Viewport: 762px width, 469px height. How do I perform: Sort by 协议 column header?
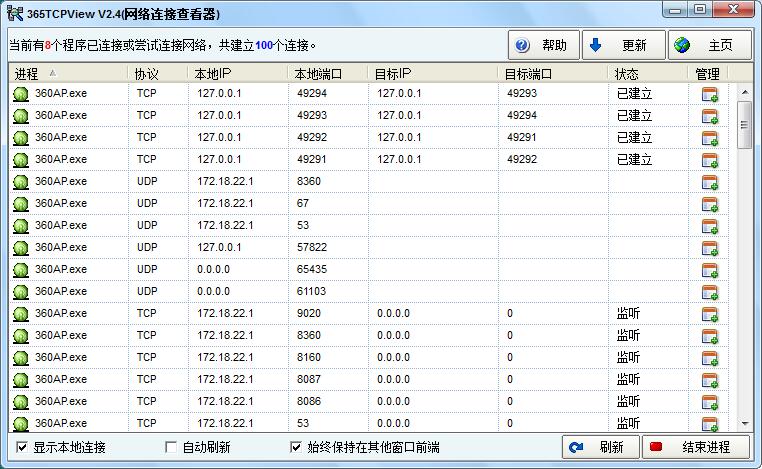tap(157, 73)
